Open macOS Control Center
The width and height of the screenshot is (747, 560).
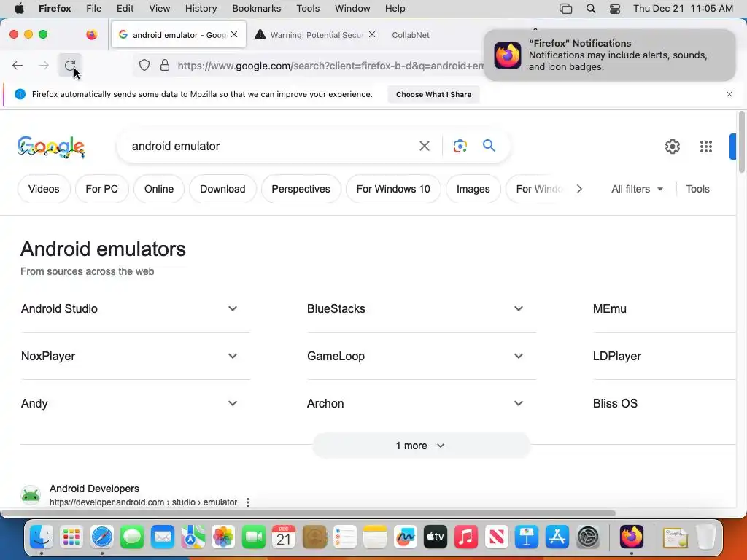615,8
